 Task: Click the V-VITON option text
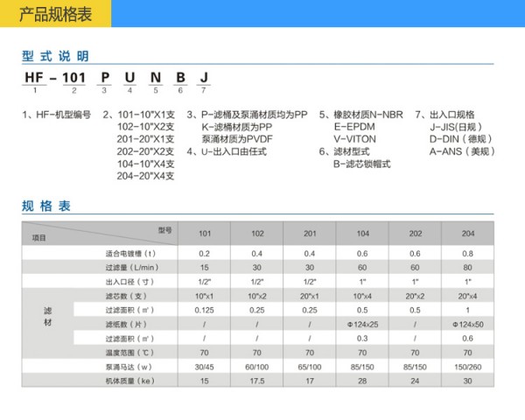tap(355, 139)
